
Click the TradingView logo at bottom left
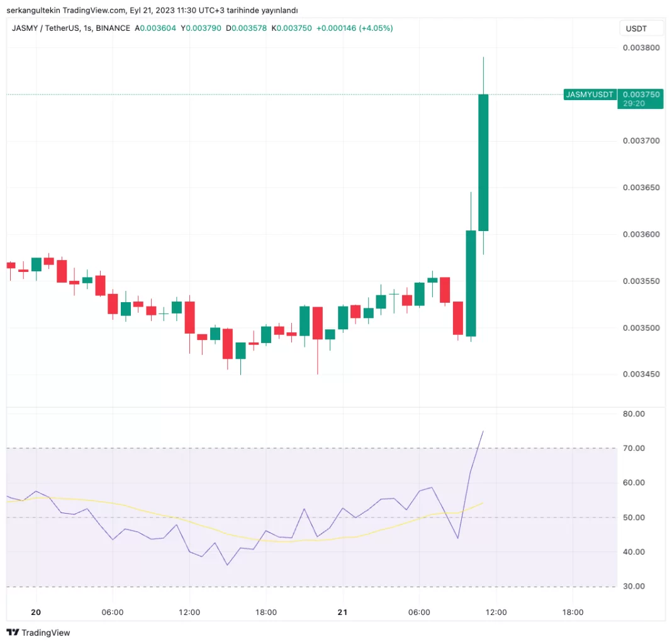click(x=38, y=632)
